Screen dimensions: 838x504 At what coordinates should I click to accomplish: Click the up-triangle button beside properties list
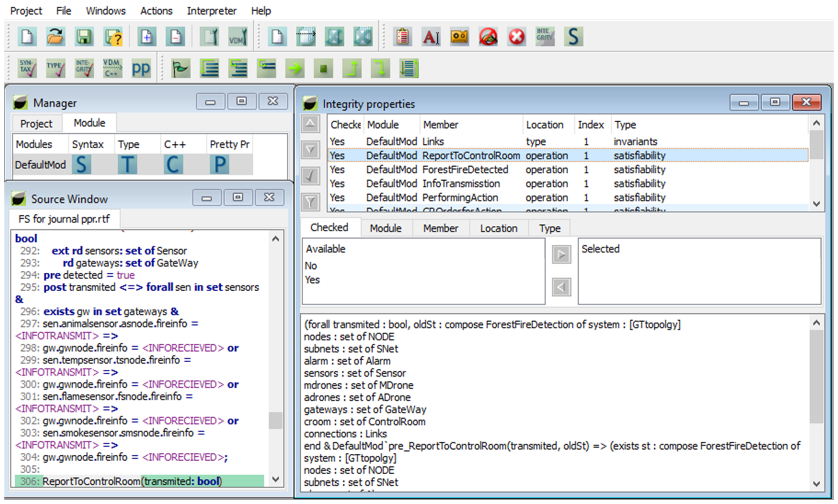pos(310,123)
